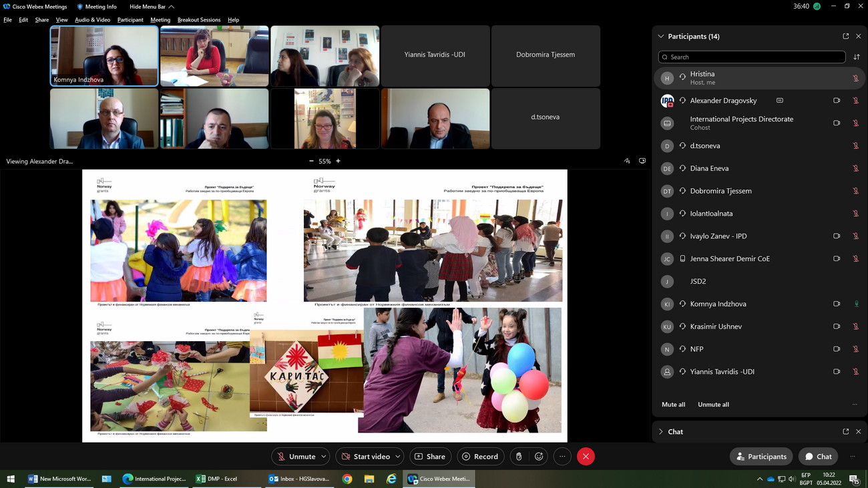The height and width of the screenshot is (488, 868).
Task: Zoom out shared content with minus icon
Action: [311, 161]
